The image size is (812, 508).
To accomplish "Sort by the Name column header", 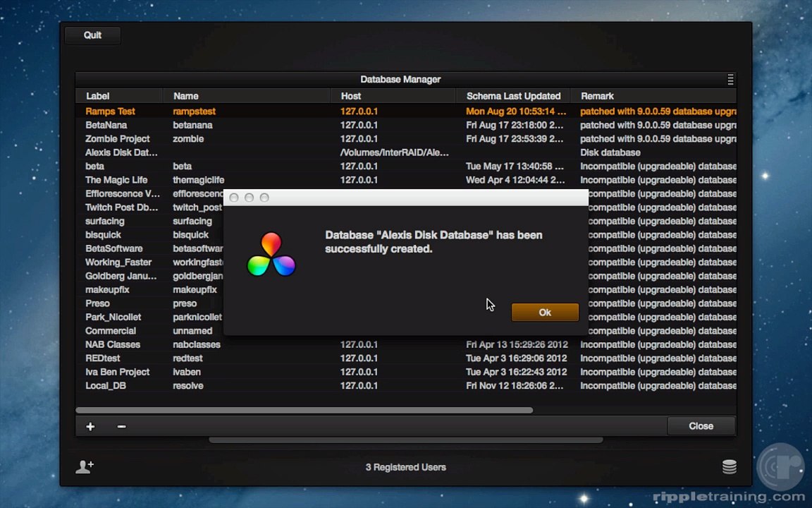I will 247,96.
